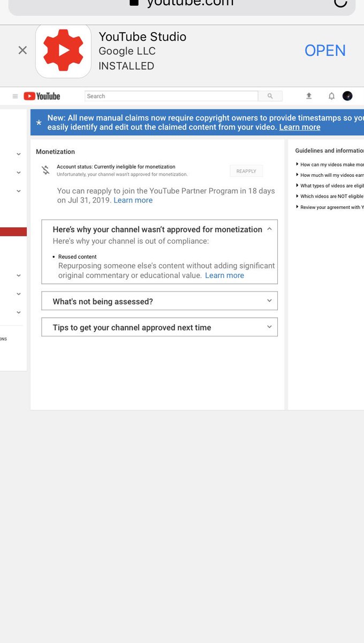Open the hamburger guide menu
Viewport: 364px width, 643px height.
click(15, 96)
